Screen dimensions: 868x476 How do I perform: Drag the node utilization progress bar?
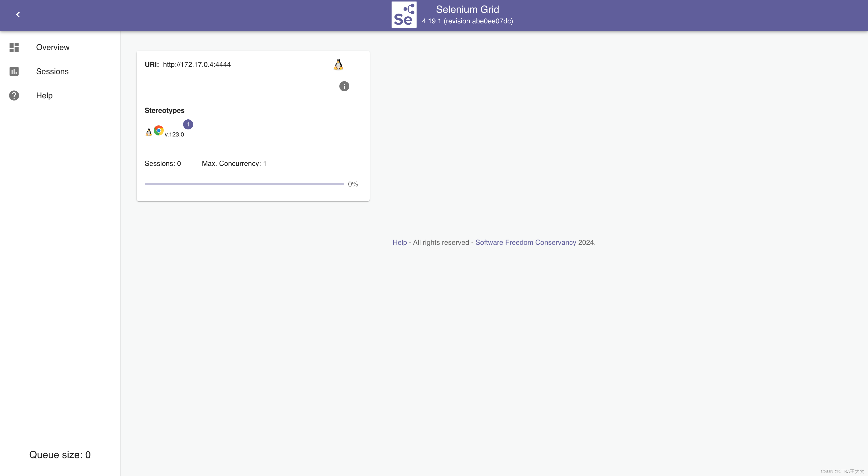coord(244,184)
